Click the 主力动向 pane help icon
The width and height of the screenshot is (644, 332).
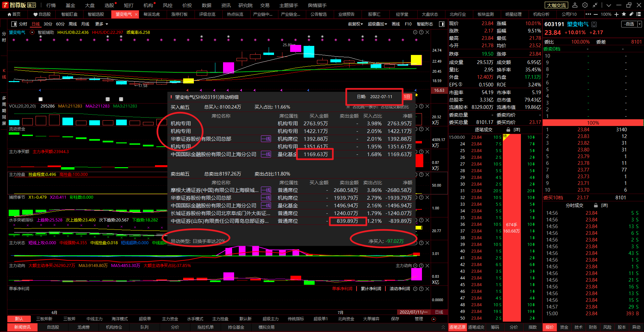coord(421,265)
